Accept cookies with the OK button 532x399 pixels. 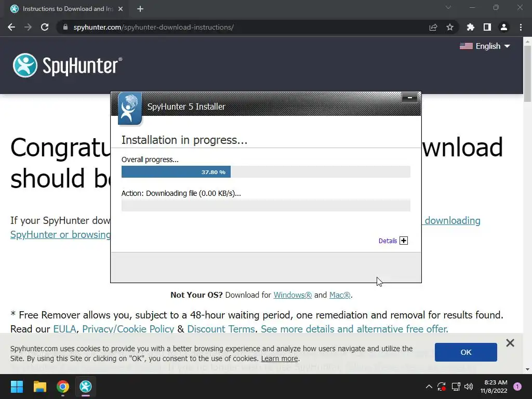click(x=466, y=352)
